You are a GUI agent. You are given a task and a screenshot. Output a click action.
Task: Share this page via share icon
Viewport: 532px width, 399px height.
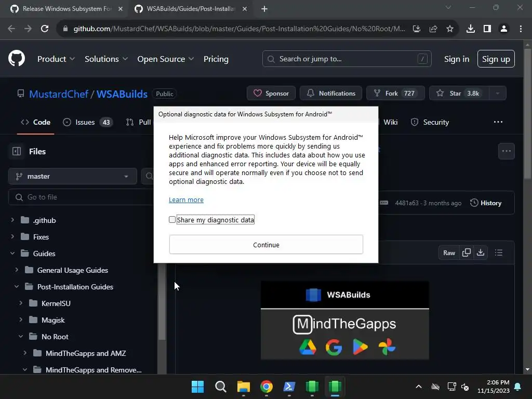click(433, 29)
